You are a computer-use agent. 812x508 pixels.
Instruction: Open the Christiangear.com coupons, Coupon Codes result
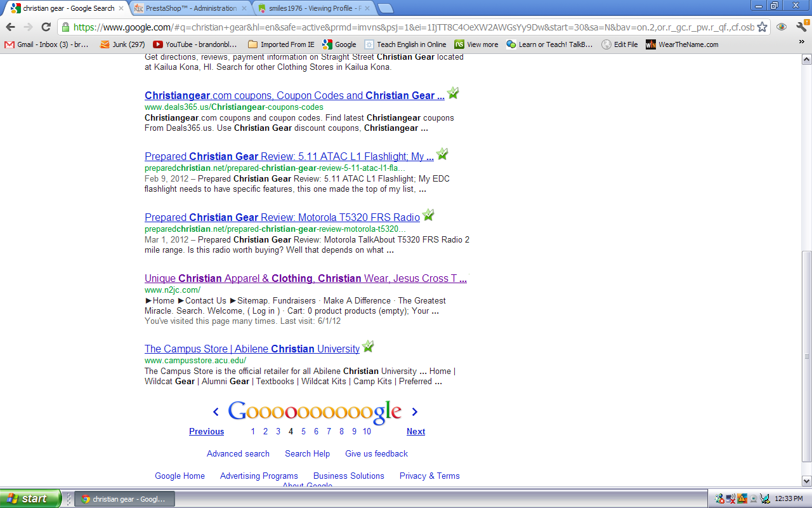(294, 96)
